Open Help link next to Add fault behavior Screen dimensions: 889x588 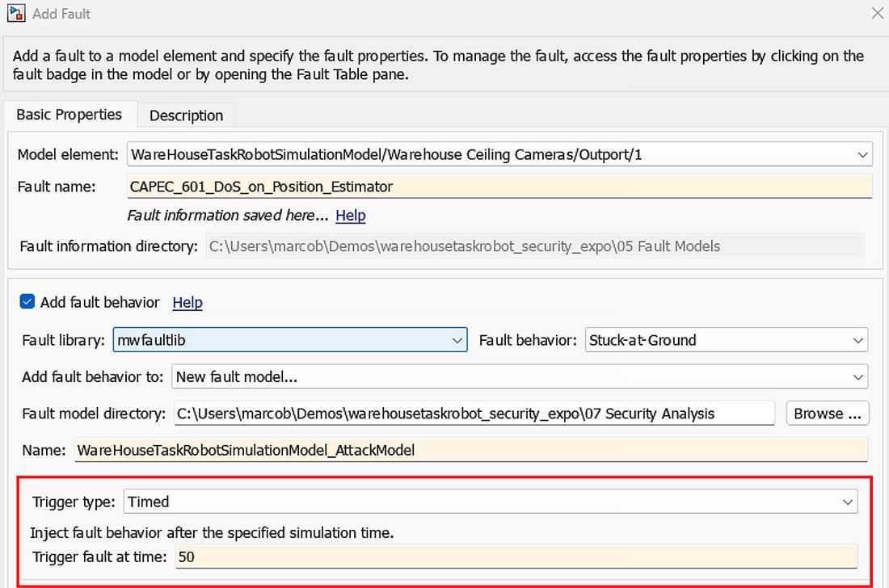coord(187,302)
